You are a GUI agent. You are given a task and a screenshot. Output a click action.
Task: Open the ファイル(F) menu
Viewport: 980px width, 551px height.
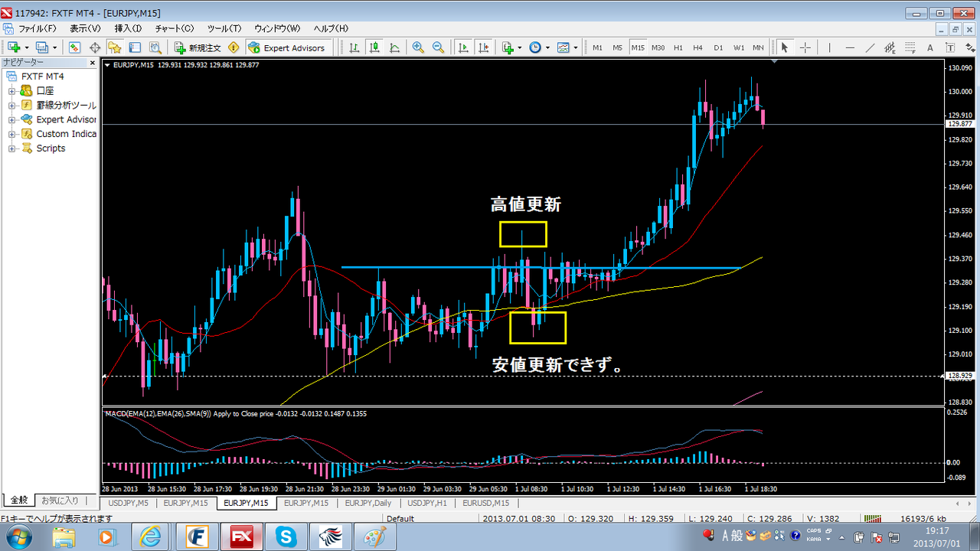pyautogui.click(x=38, y=28)
